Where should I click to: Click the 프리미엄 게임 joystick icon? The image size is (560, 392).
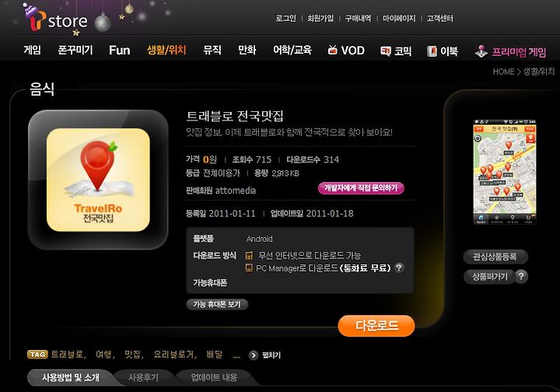(481, 51)
